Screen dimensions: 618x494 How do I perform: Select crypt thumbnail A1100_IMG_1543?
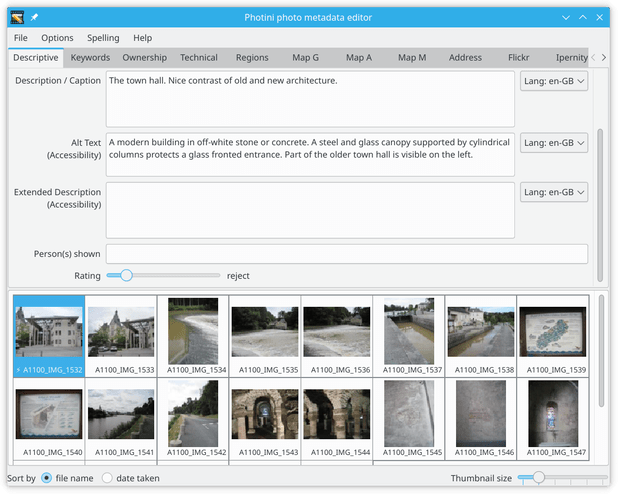tap(265, 419)
